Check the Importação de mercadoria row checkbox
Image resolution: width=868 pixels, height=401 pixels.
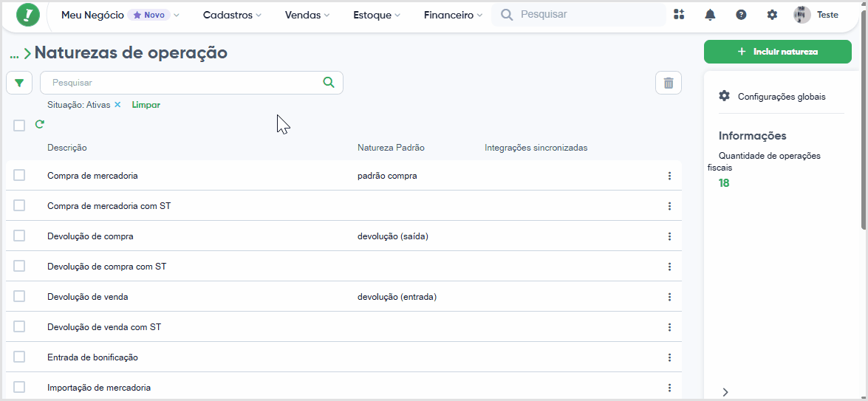click(x=19, y=387)
